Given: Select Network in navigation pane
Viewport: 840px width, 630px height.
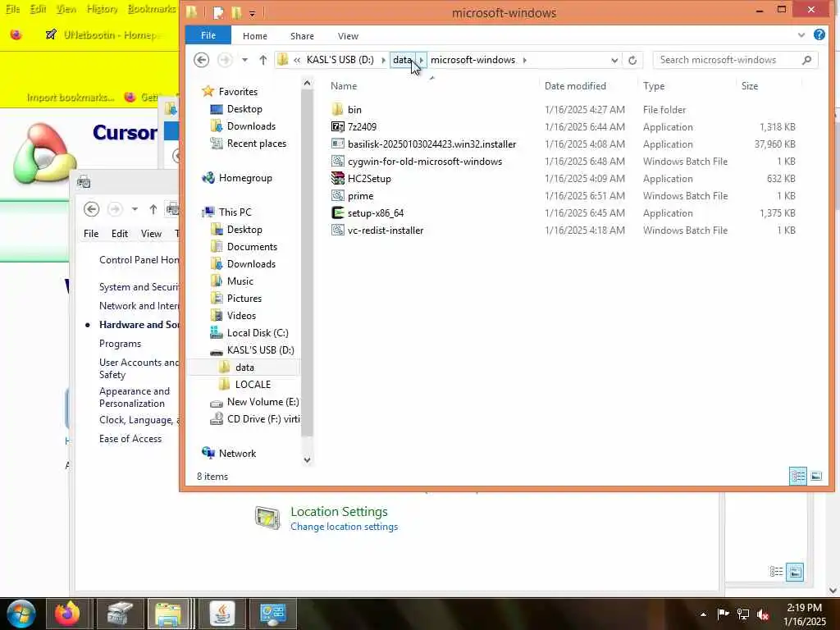Looking at the screenshot, I should (x=237, y=453).
